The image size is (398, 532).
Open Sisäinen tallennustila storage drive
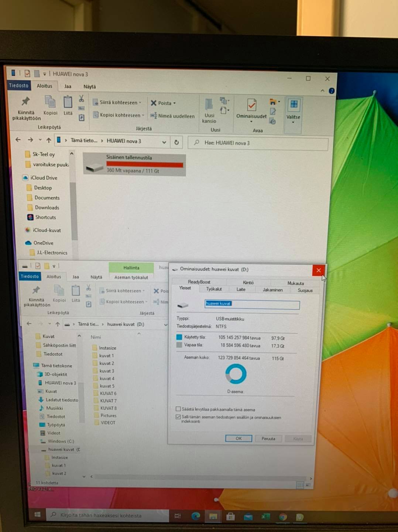[134, 164]
